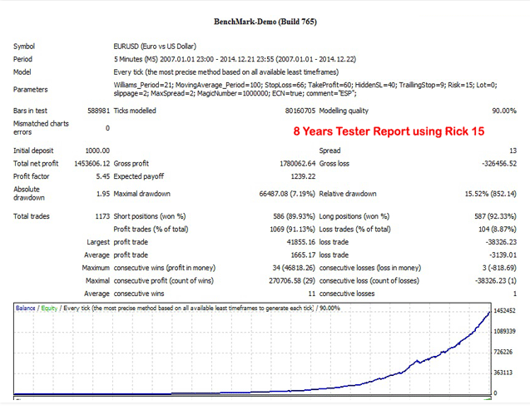Image resolution: width=530 pixels, height=420 pixels.
Task: Click the Bars in test value 588981
Action: [x=99, y=111]
